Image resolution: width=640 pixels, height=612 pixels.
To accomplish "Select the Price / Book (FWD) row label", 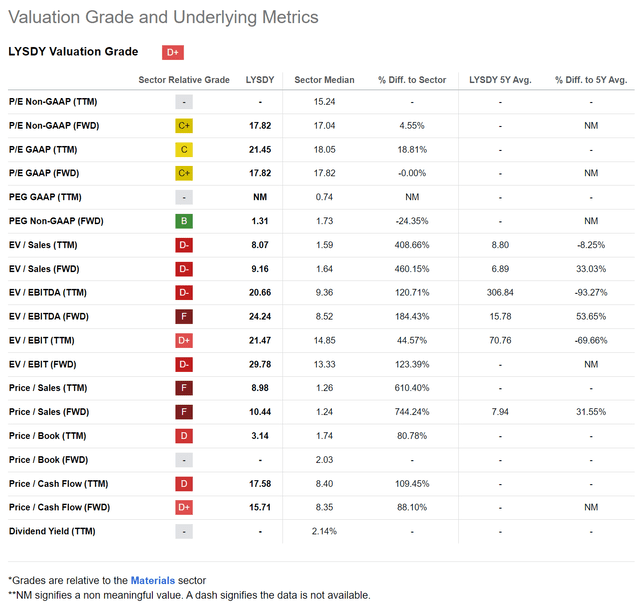I will click(49, 460).
